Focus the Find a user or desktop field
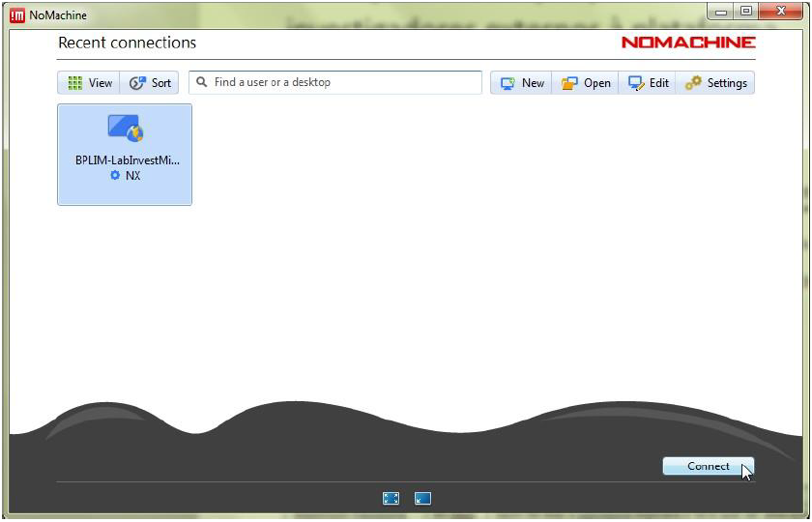 343,83
